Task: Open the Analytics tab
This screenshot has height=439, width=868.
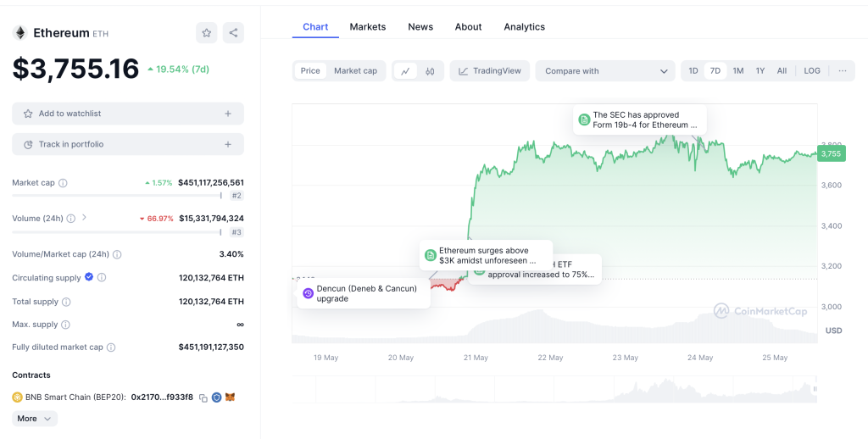Action: [x=524, y=26]
